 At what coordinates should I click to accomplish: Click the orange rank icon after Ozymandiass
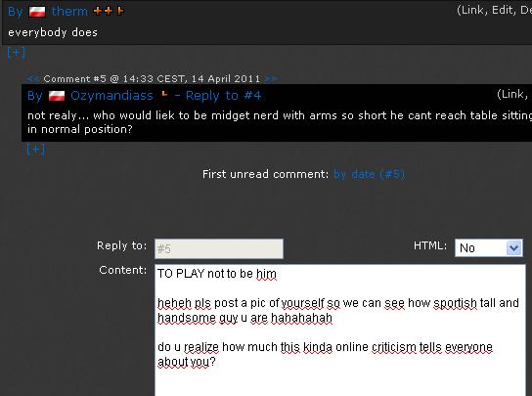tap(164, 95)
